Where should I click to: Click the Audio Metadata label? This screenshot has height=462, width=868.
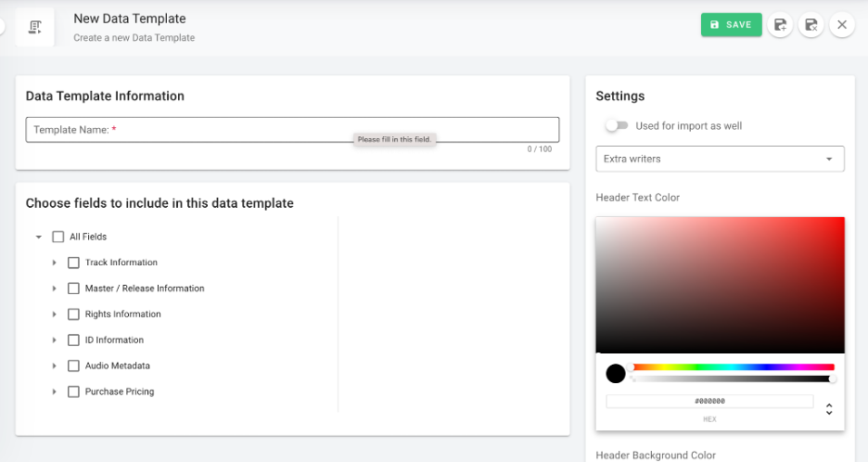click(118, 366)
